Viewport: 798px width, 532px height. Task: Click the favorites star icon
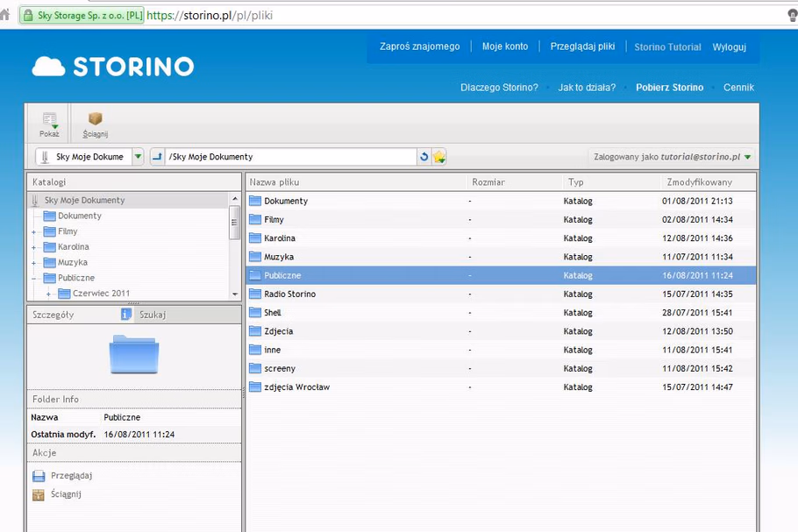tap(439, 157)
